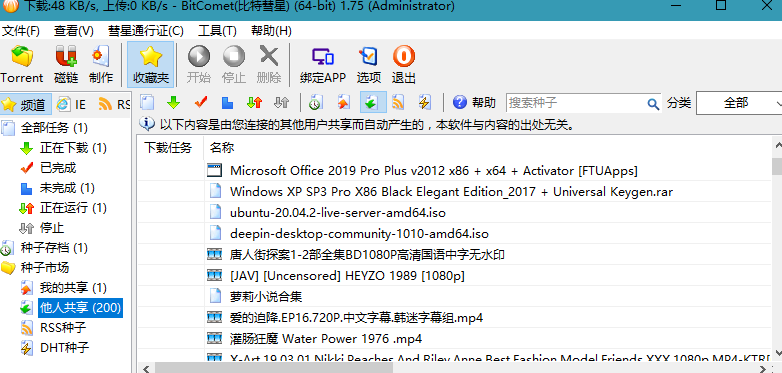Select ubuntu-20.04.2-live-server-amd64.iso row
Screen dimensions: 782x373
[454, 212]
